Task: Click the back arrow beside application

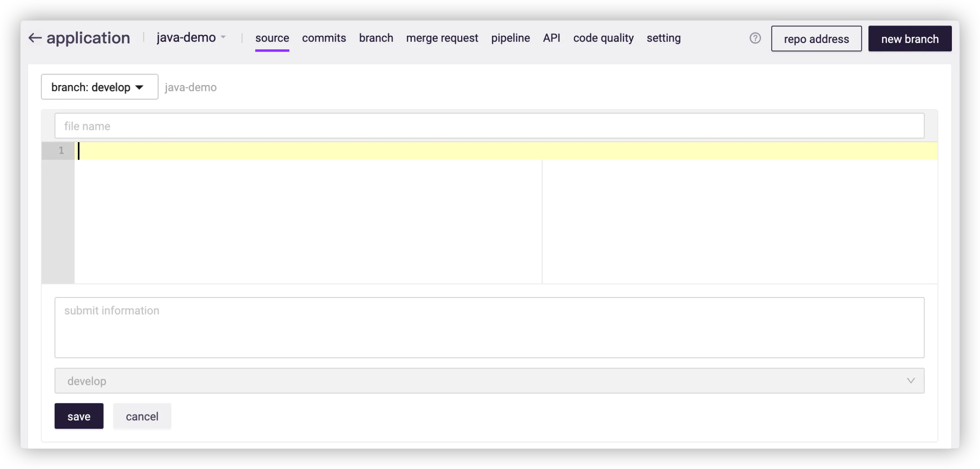Action: tap(35, 38)
